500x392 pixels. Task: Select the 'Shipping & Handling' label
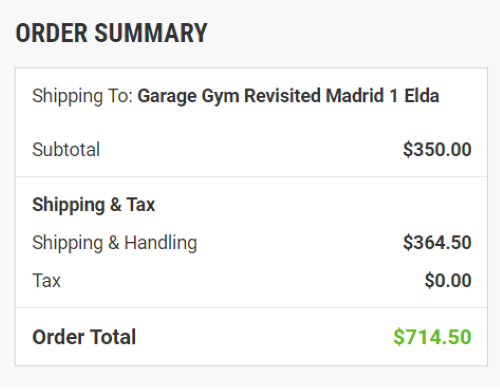[115, 243]
